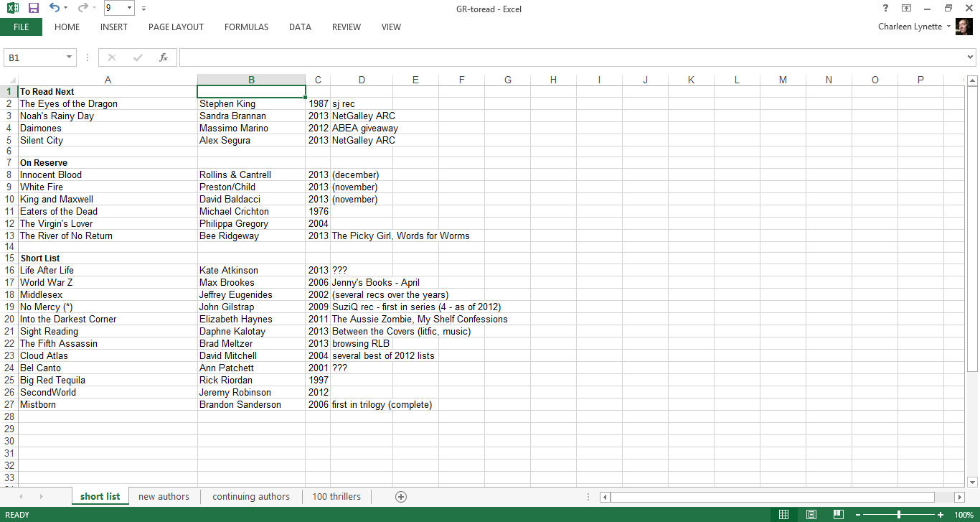Screen dimensions: 980x522
Task: Select column A header
Action: coord(108,80)
